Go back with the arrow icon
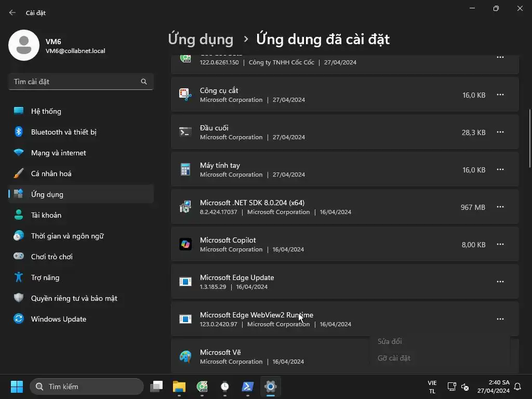Image resolution: width=532 pixels, height=399 pixels. point(12,12)
